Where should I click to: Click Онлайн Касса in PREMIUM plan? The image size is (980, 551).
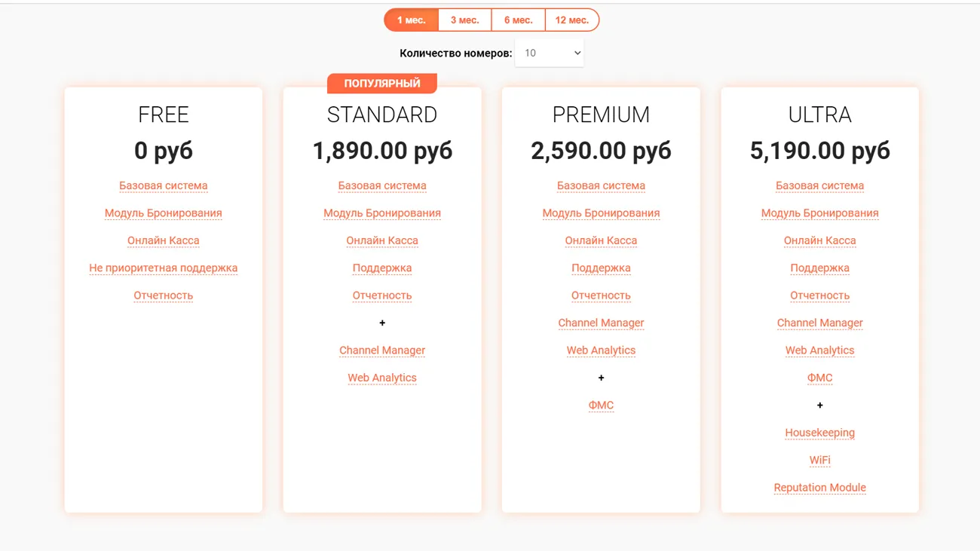coord(601,240)
